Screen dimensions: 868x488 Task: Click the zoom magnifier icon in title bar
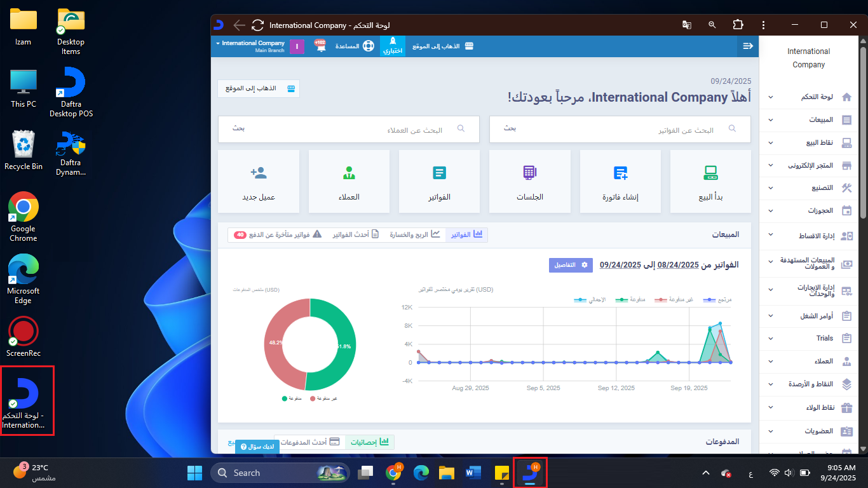click(x=712, y=25)
